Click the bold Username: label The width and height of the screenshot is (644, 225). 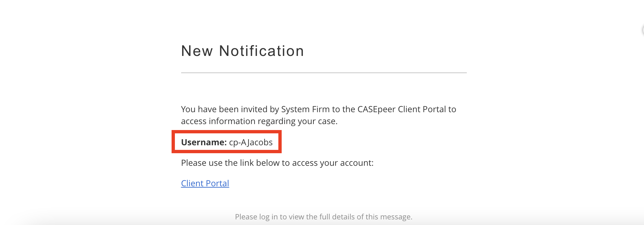click(x=204, y=142)
